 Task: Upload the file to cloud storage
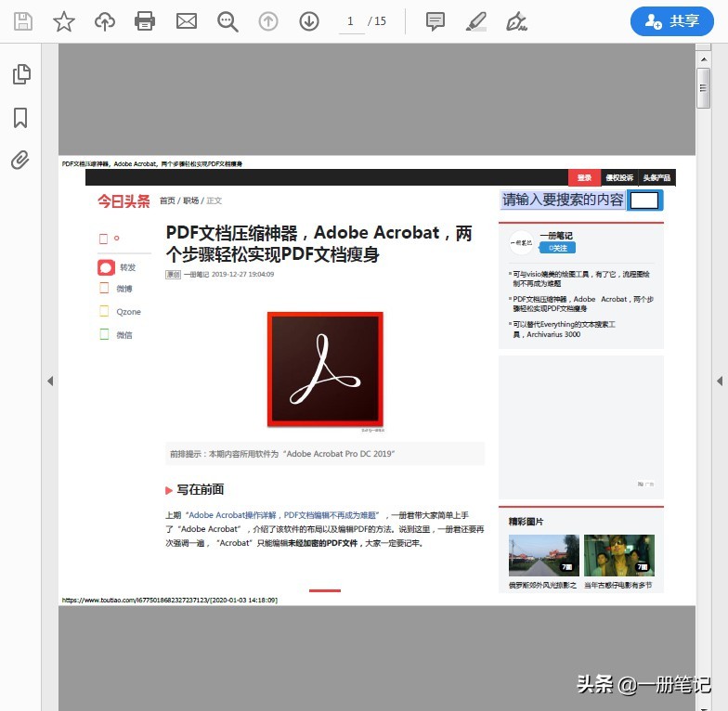click(105, 21)
